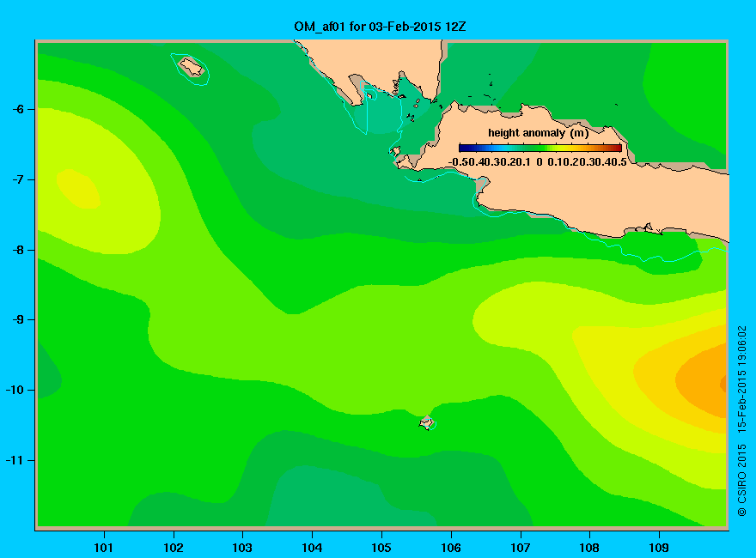This screenshot has height=558, width=756.
Task: Click longitude axis label 109
Action: [x=659, y=548]
